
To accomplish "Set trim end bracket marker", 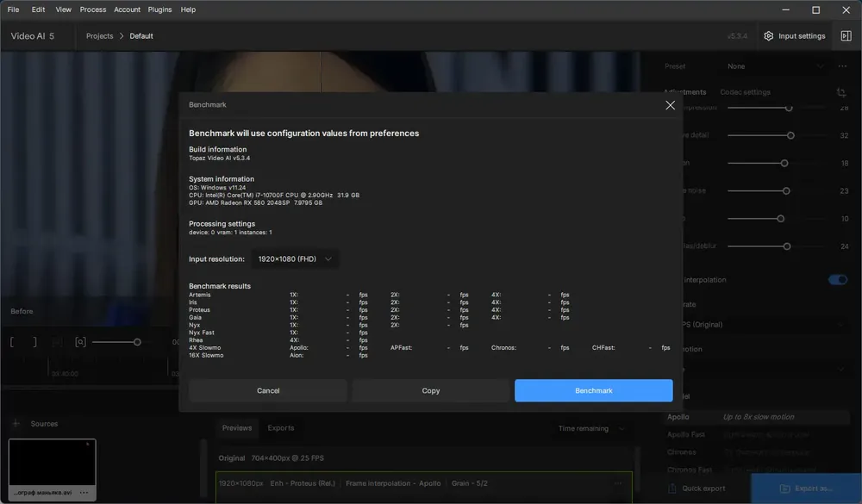I will click(34, 342).
